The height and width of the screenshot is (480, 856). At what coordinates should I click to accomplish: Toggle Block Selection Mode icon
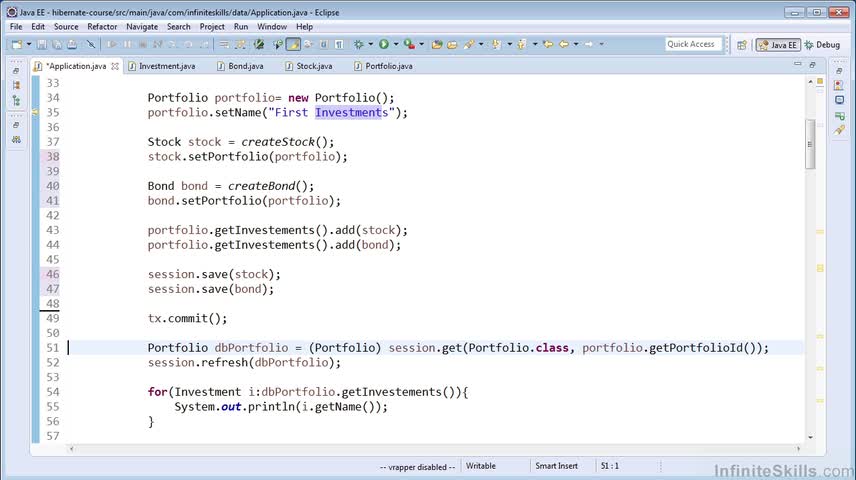click(x=324, y=44)
